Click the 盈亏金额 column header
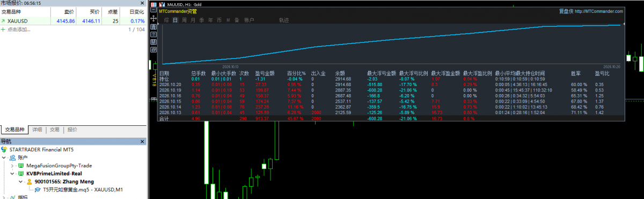The image size is (644, 199). pyautogui.click(x=265, y=73)
